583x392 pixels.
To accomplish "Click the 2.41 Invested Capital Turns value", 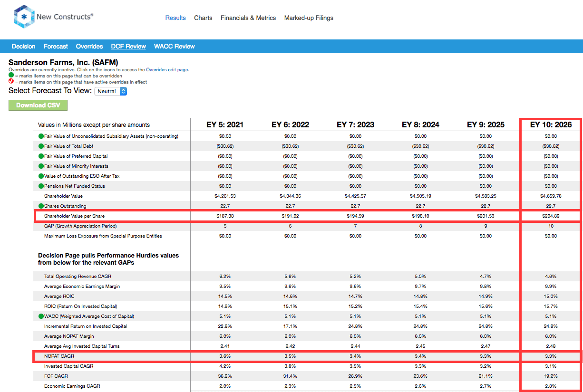I will 225,346.
